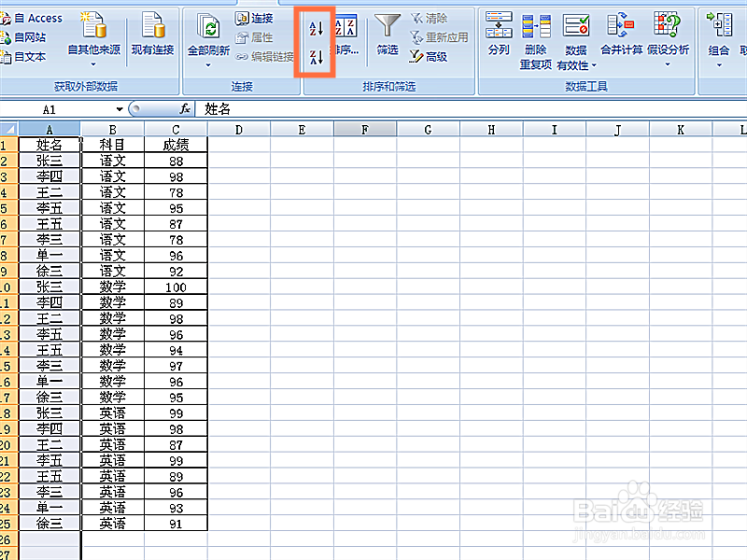This screenshot has width=747, height=560.
Task: Click the formula bar containing 姓名
Action: pyautogui.click(x=471, y=109)
